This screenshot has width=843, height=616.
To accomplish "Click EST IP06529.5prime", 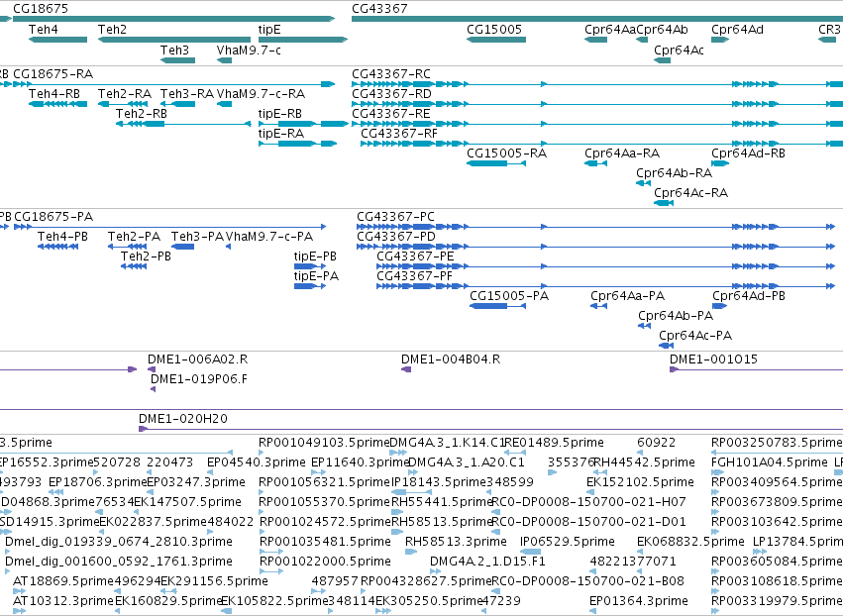I will [x=568, y=542].
